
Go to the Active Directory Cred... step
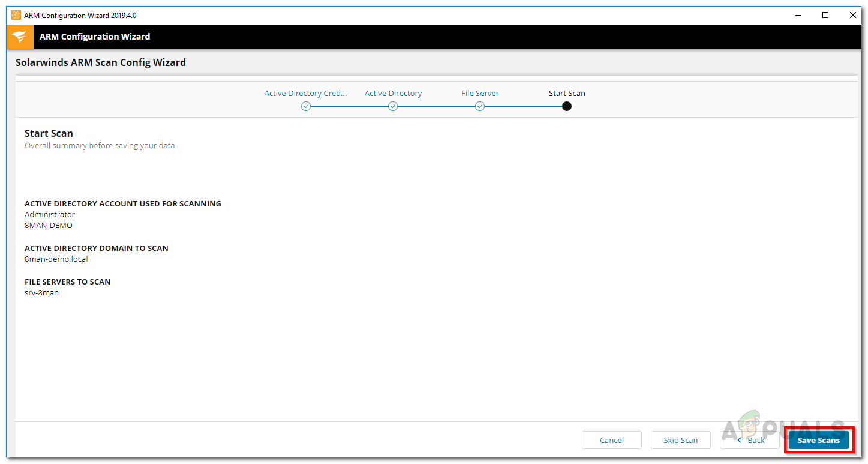click(x=306, y=93)
